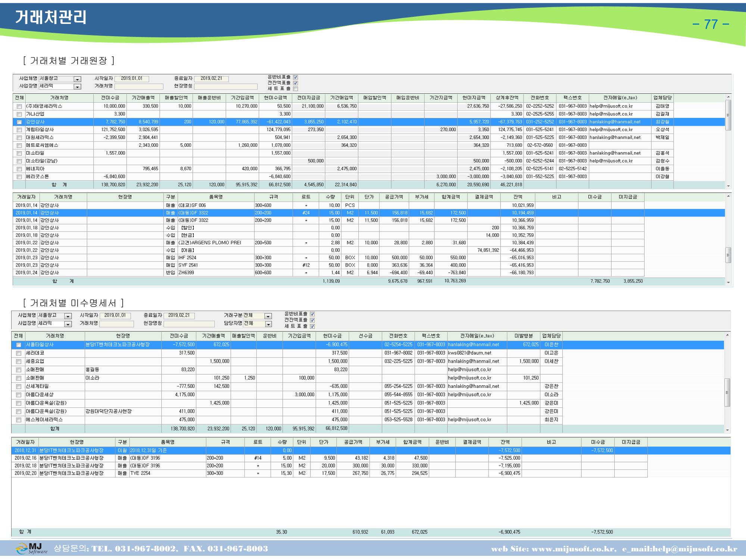Viewport: 746px width, 560px height.
Task: Click the (고견)ARGENS PLOMO PREI item
Action: (210, 243)
